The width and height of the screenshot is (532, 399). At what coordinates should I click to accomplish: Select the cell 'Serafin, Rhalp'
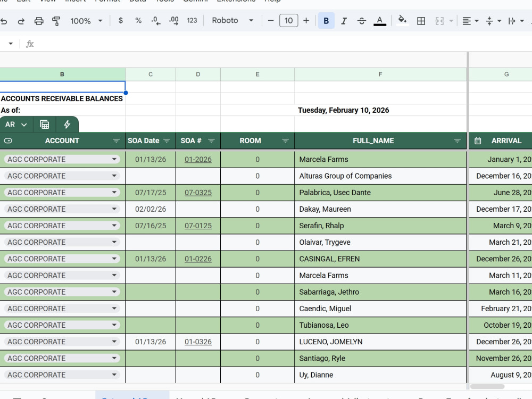pyautogui.click(x=380, y=226)
